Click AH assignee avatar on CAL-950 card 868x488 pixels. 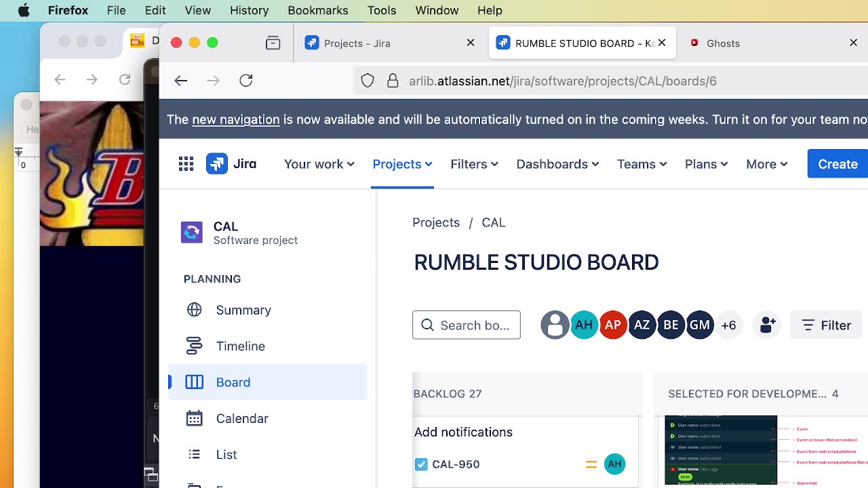(614, 464)
